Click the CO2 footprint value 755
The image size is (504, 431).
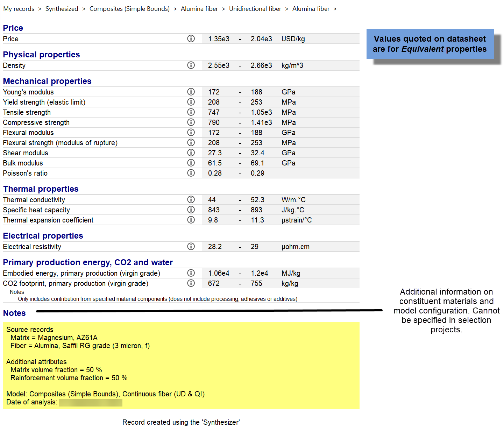point(256,283)
